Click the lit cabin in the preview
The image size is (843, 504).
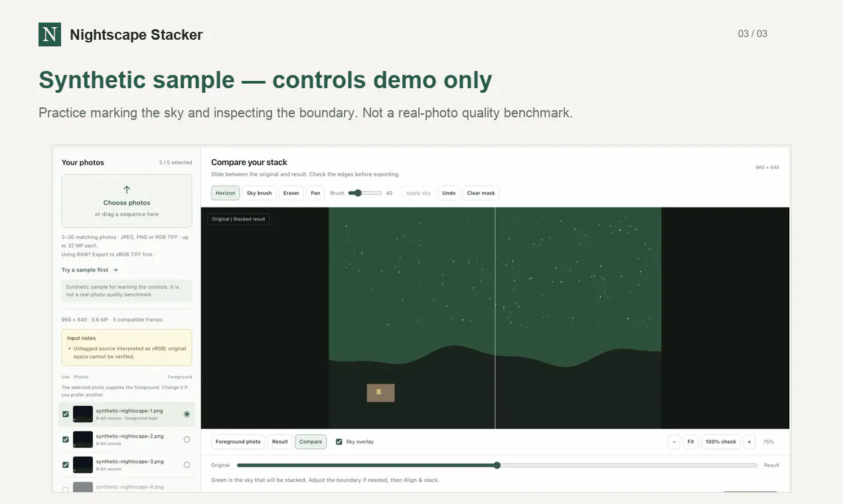click(x=381, y=393)
